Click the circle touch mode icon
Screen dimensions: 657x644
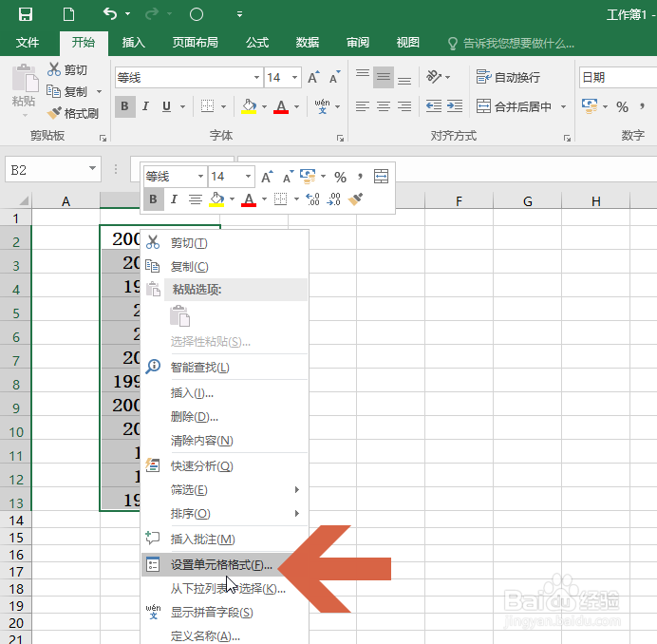tap(197, 14)
